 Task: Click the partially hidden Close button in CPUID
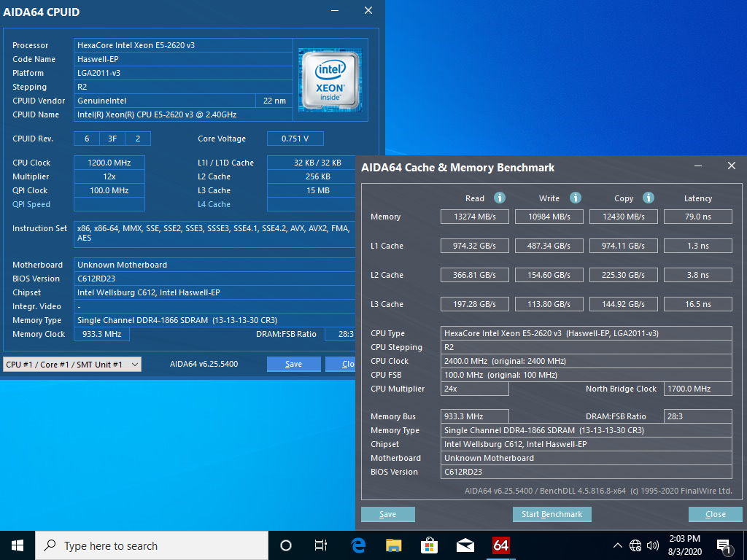(341, 365)
